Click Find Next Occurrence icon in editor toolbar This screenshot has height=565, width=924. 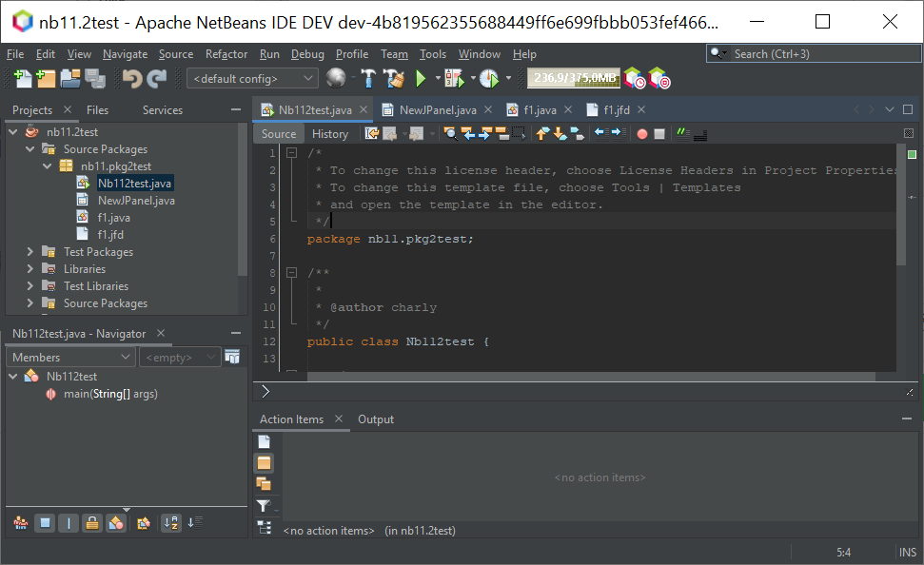[485, 134]
